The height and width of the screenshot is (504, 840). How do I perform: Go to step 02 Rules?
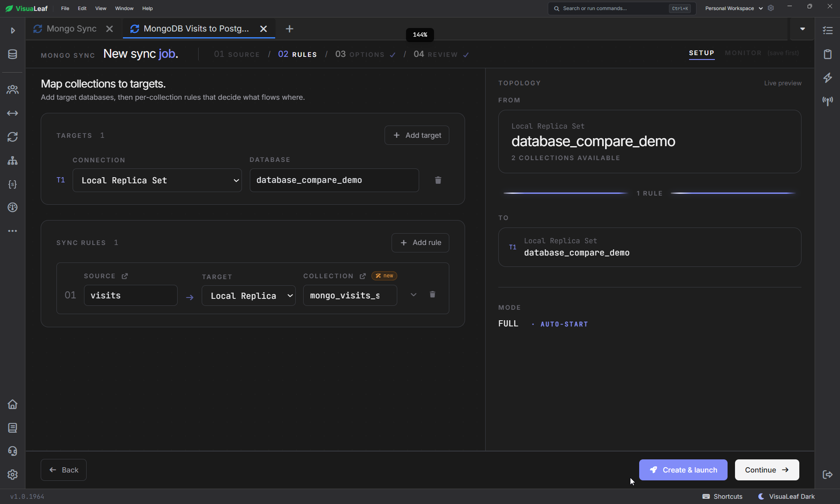[x=297, y=54]
